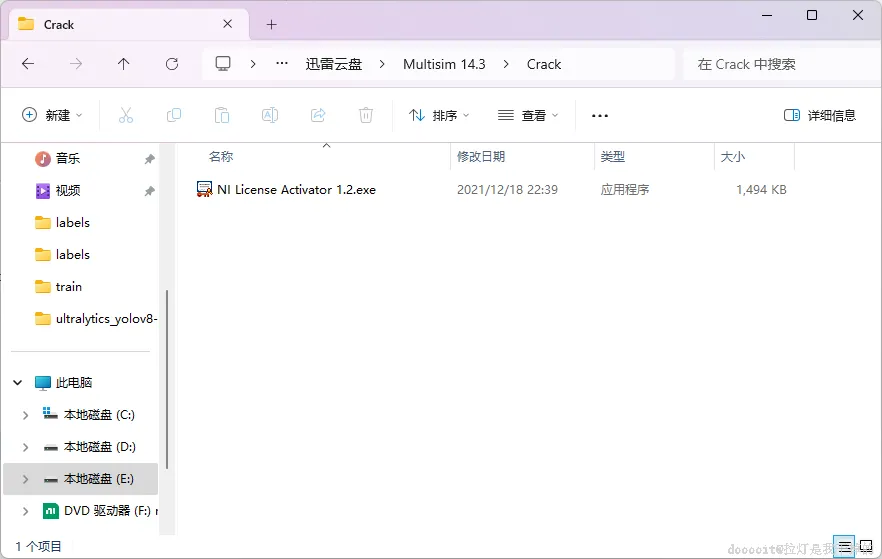Click the Paste clipboard icon
Image resolution: width=882 pixels, height=559 pixels.
(222, 115)
